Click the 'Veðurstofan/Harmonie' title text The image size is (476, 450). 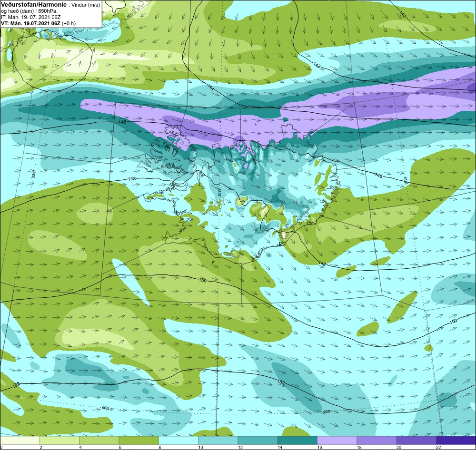(33, 5)
